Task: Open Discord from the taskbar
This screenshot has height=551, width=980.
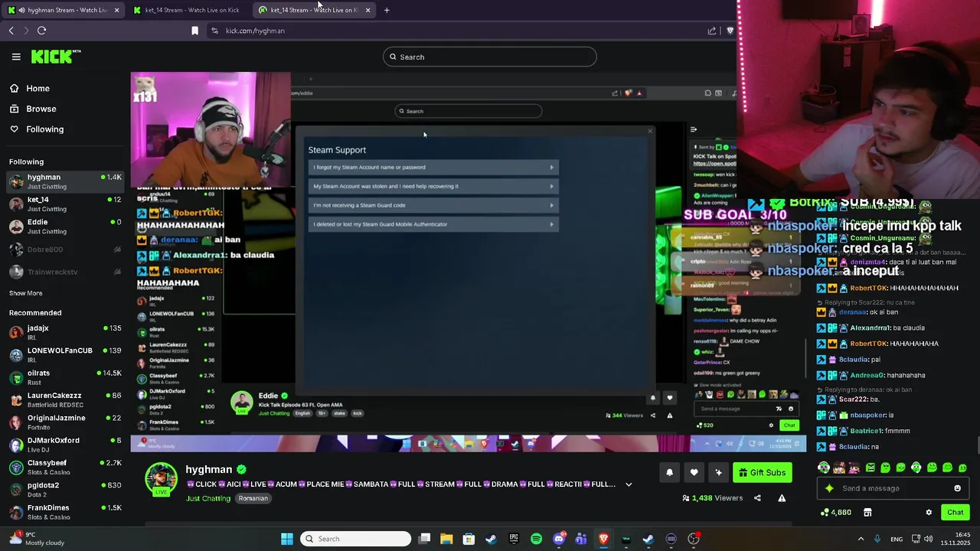Action: point(558,539)
